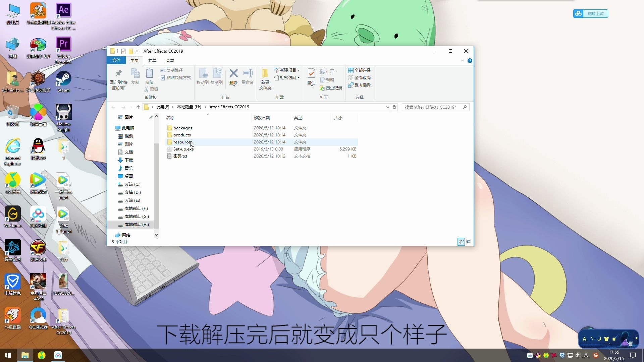Switch to the 主页 Home tab
The image size is (644, 362).
pyautogui.click(x=134, y=61)
